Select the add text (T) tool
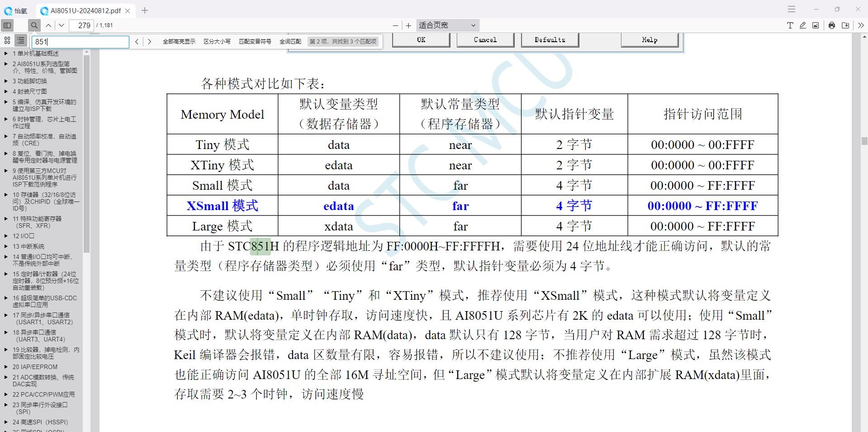This screenshot has height=432, width=868. 790,25
